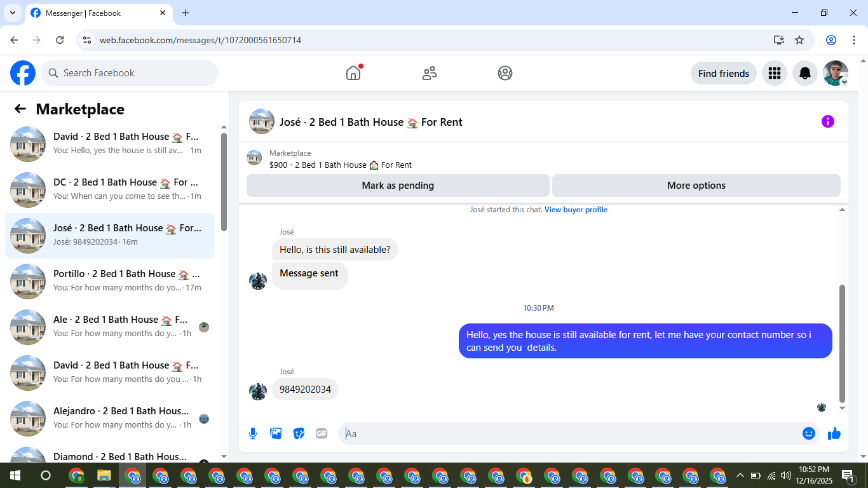Attach a photo using the image icon
868x488 pixels.
pyautogui.click(x=276, y=433)
